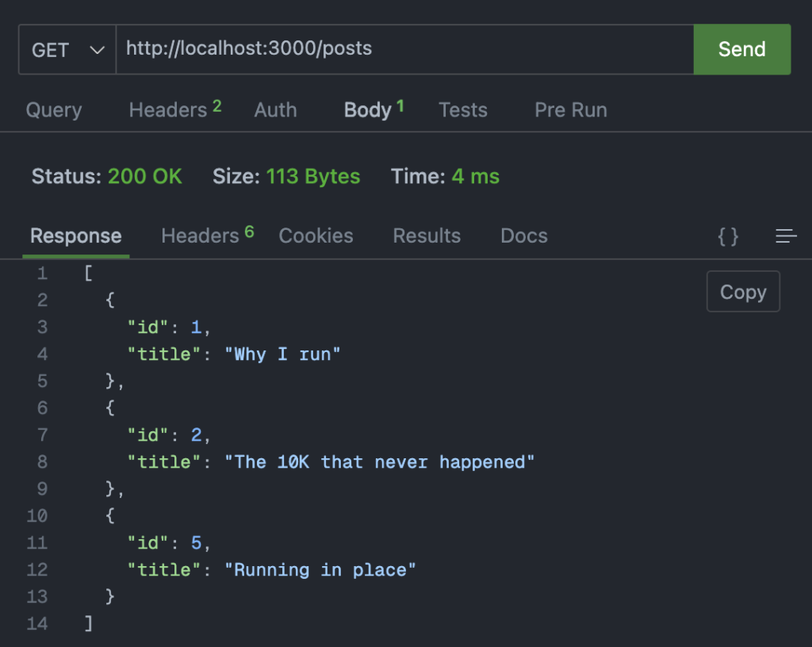Switch to the Results tab

click(426, 235)
